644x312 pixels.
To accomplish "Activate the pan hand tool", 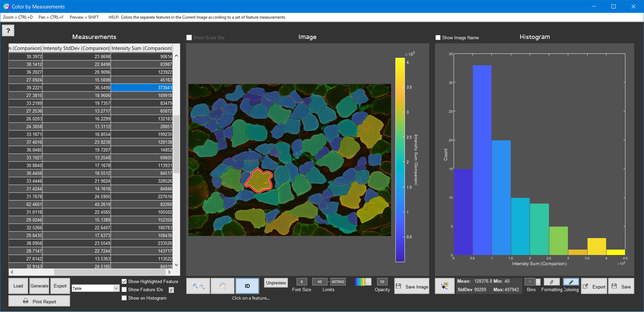I will pyautogui.click(x=222, y=286).
